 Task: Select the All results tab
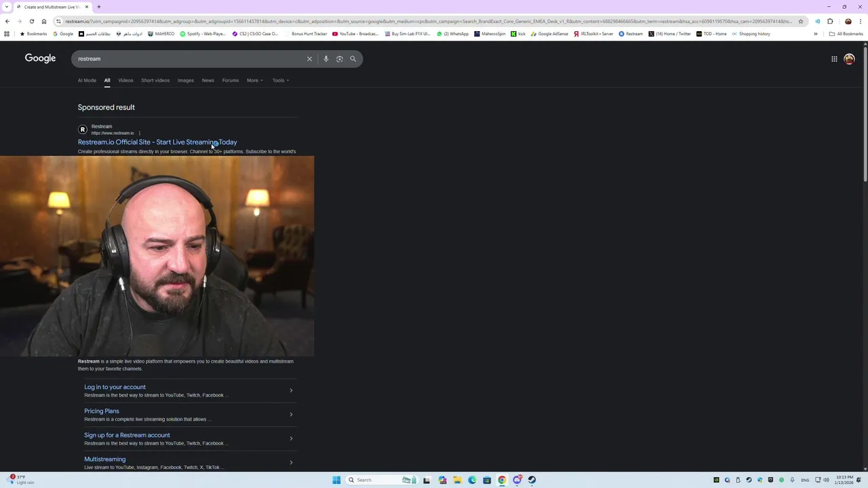[107, 80]
